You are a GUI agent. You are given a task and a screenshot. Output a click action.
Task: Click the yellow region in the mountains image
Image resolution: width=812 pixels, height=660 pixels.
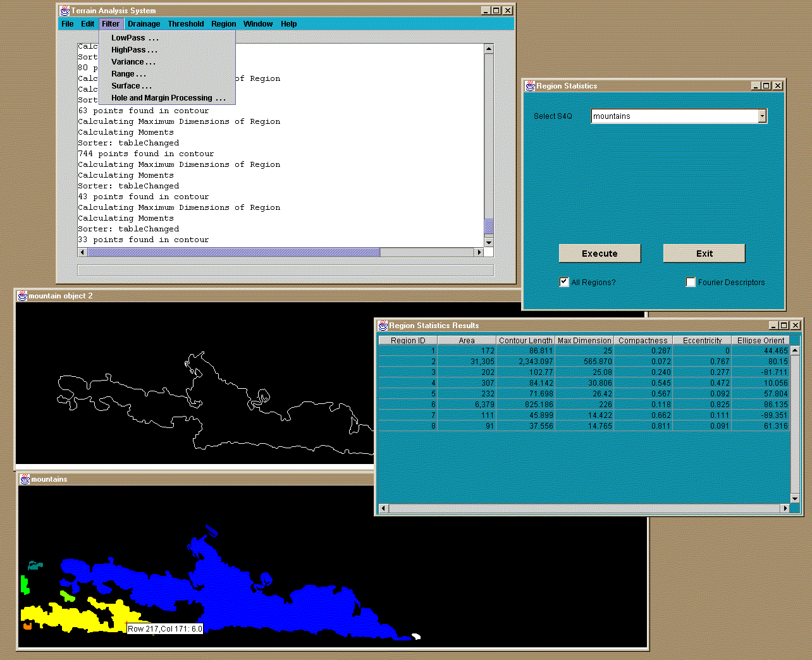(63, 616)
